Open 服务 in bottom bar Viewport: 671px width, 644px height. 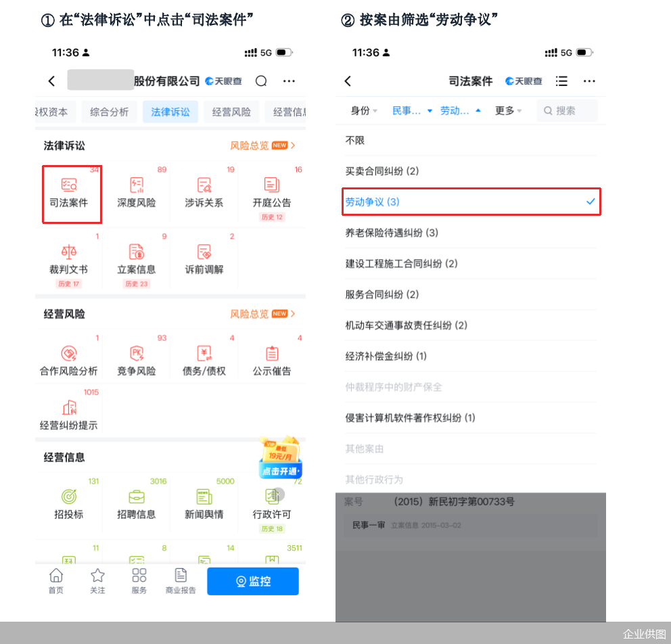(139, 580)
